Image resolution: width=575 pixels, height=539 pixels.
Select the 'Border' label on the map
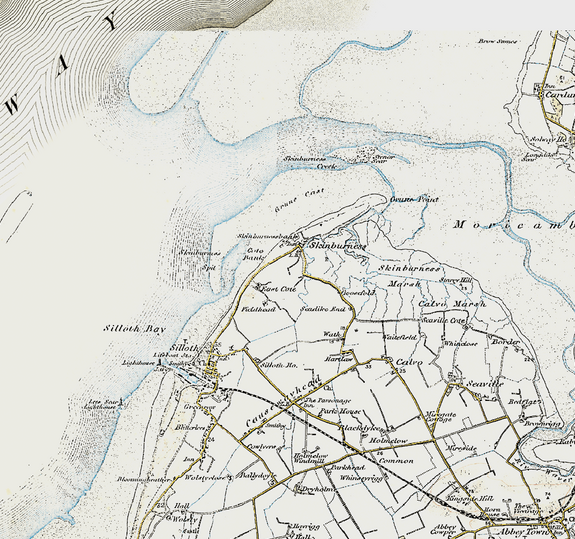pos(505,342)
